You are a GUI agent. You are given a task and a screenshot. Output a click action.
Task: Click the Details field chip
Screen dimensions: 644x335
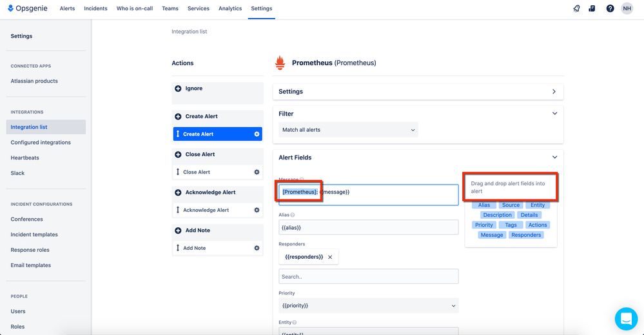(x=529, y=215)
